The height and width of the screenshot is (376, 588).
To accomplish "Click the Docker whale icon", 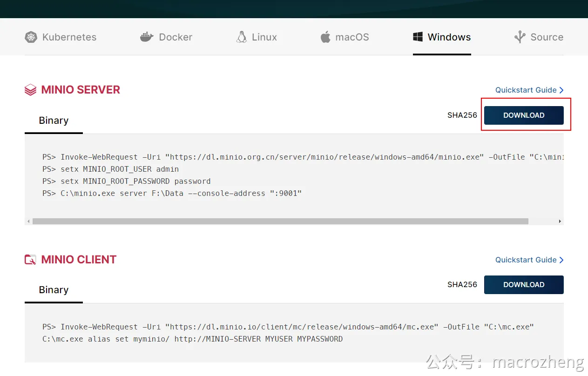I will coord(147,37).
